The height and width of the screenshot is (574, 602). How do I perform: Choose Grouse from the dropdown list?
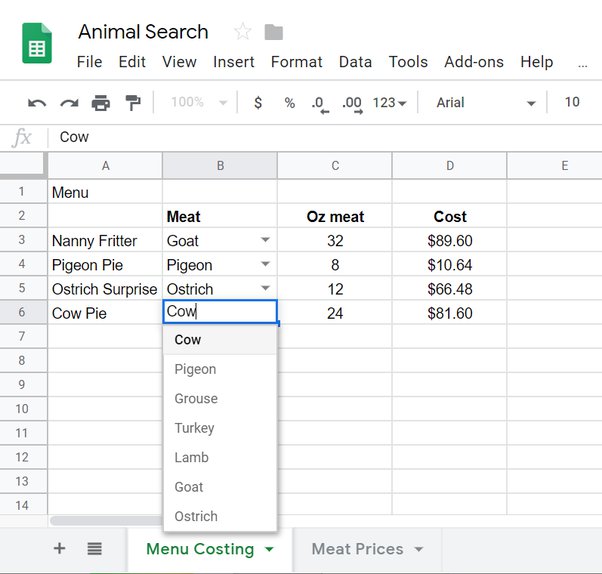(220, 399)
